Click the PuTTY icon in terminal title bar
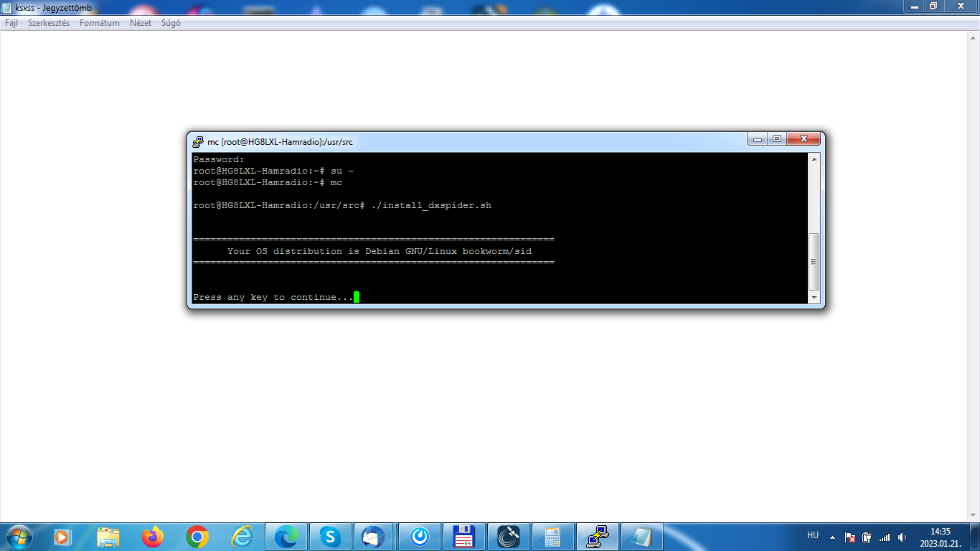Viewport: 980px width, 551px height. pos(199,141)
